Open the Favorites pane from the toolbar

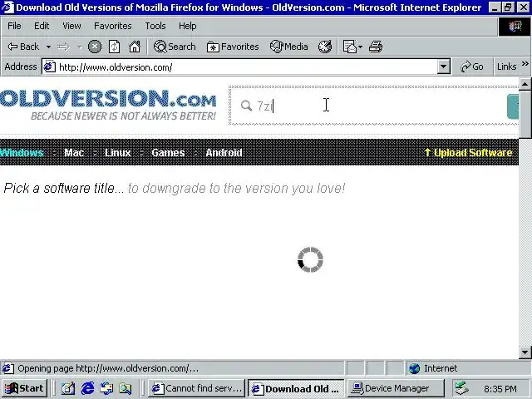[233, 47]
